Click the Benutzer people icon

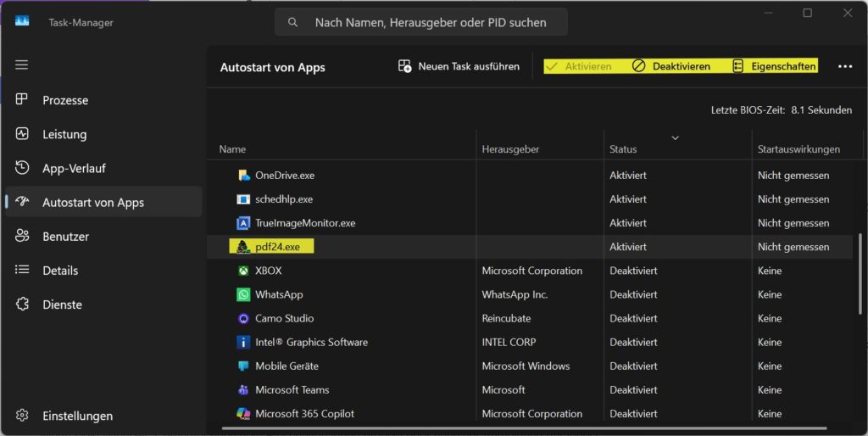21,236
